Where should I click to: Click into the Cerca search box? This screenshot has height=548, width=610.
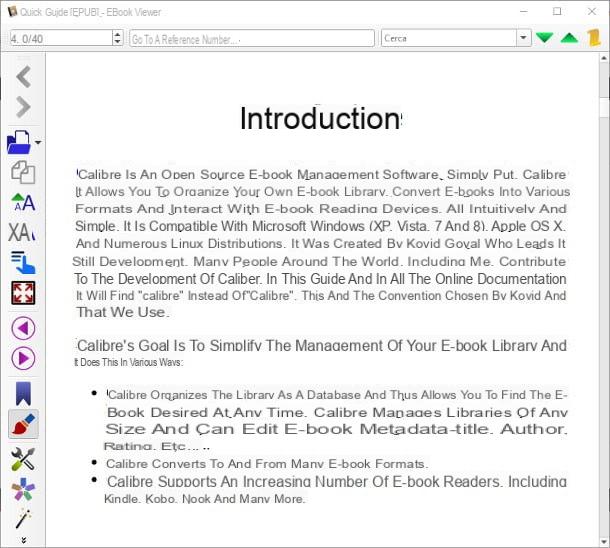[x=449, y=39]
